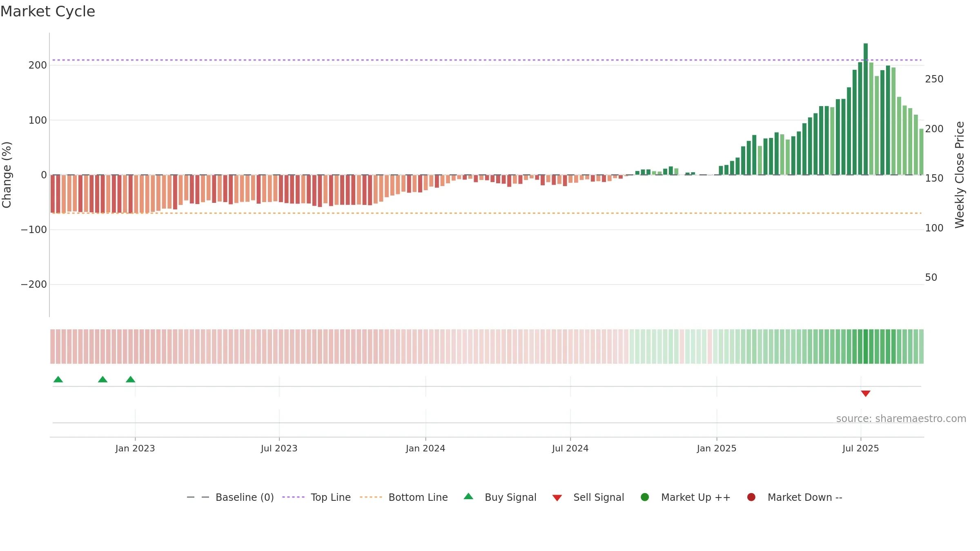Click the −200 tick on the left axis
980x551 pixels.
click(x=34, y=284)
